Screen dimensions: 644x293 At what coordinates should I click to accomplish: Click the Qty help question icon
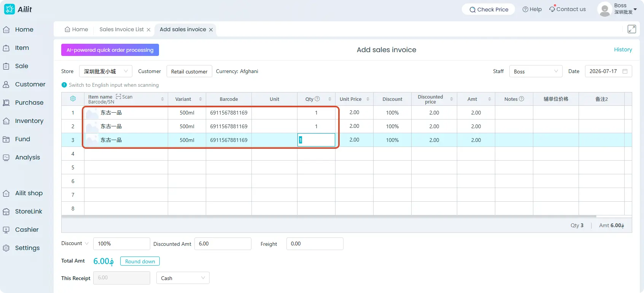[x=317, y=99]
